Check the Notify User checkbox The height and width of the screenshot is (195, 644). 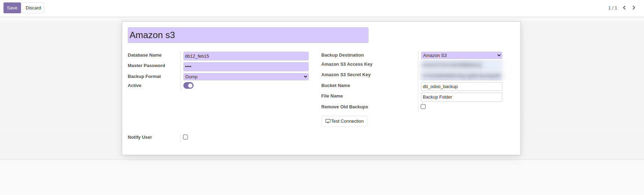[x=185, y=137]
